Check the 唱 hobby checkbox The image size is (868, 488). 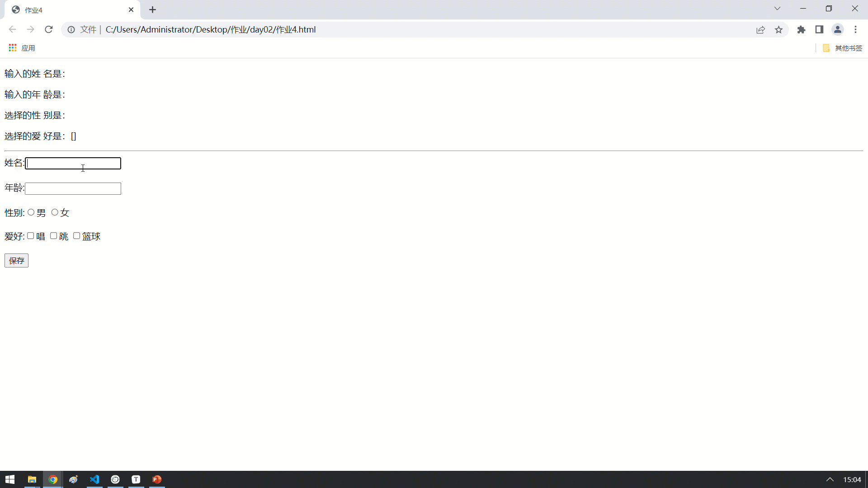[x=30, y=236]
